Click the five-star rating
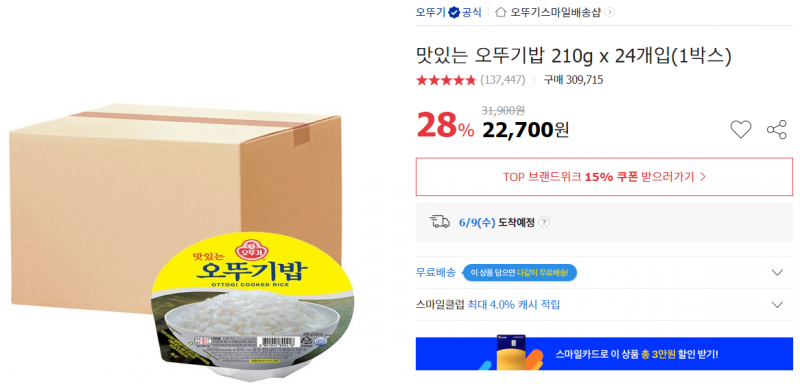 click(446, 80)
